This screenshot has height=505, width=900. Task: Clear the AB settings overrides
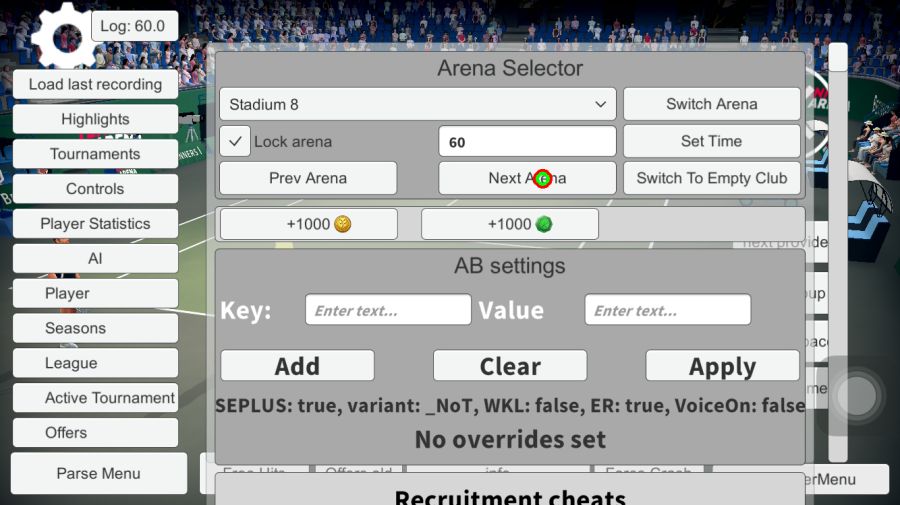[x=509, y=366]
